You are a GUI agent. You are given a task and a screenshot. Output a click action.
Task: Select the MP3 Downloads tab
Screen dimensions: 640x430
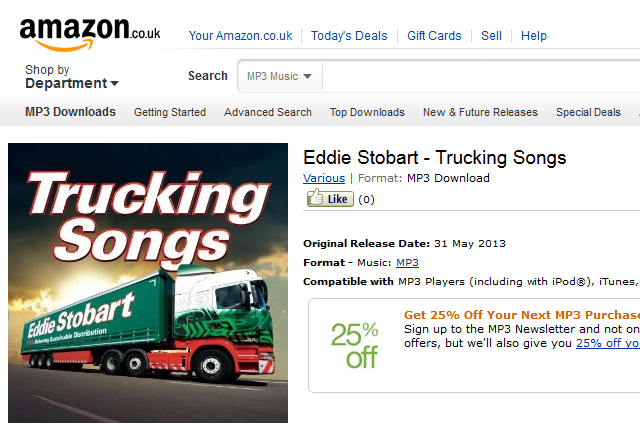point(70,112)
